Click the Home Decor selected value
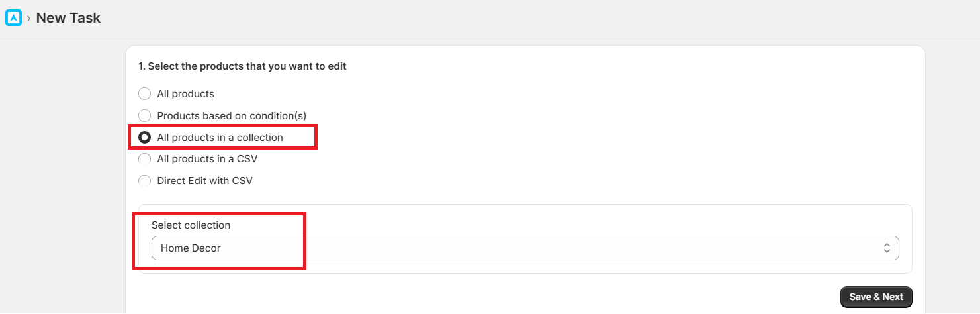The height and width of the screenshot is (314, 980). pos(191,248)
